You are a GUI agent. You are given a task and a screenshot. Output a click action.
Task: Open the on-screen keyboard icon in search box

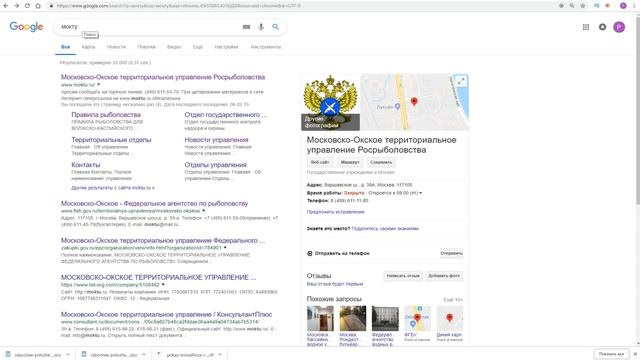click(246, 27)
